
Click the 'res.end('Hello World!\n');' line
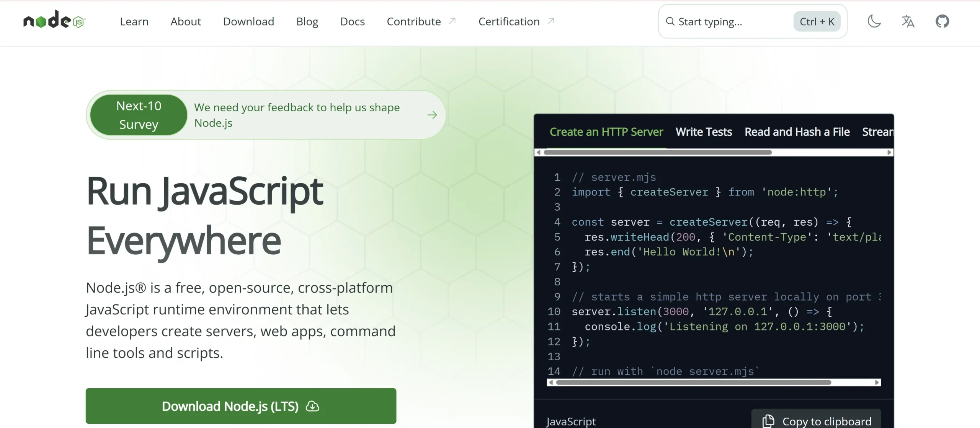point(669,252)
